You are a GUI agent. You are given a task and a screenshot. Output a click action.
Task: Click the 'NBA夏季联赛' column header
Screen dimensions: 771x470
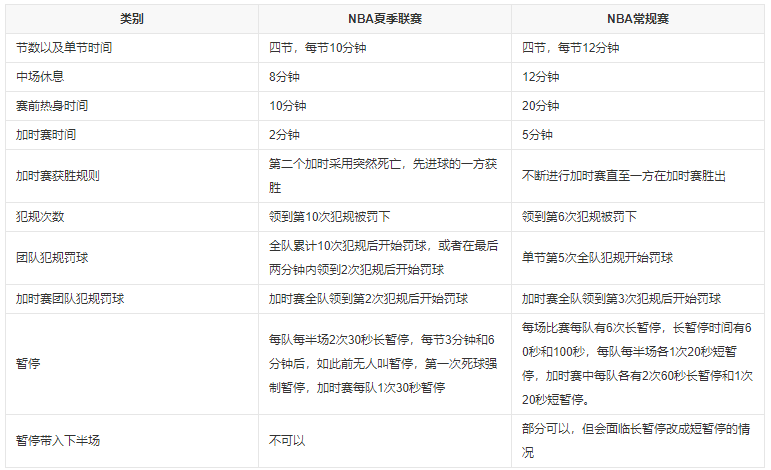click(x=385, y=19)
